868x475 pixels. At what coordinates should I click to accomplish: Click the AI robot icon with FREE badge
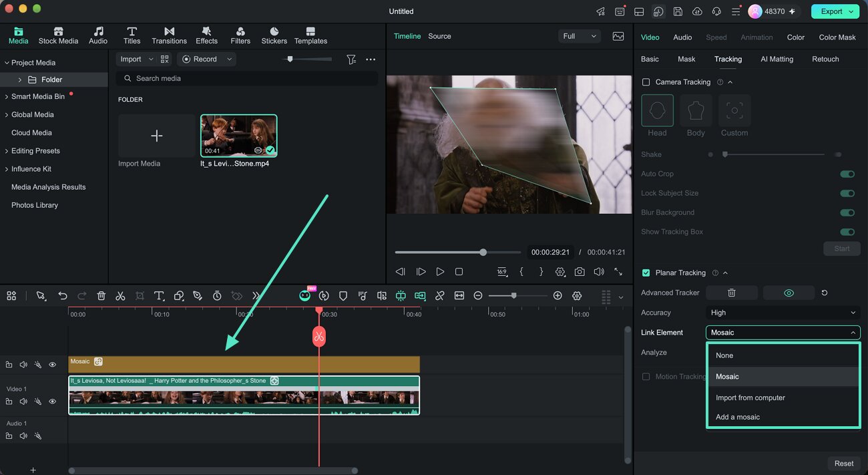305,295
